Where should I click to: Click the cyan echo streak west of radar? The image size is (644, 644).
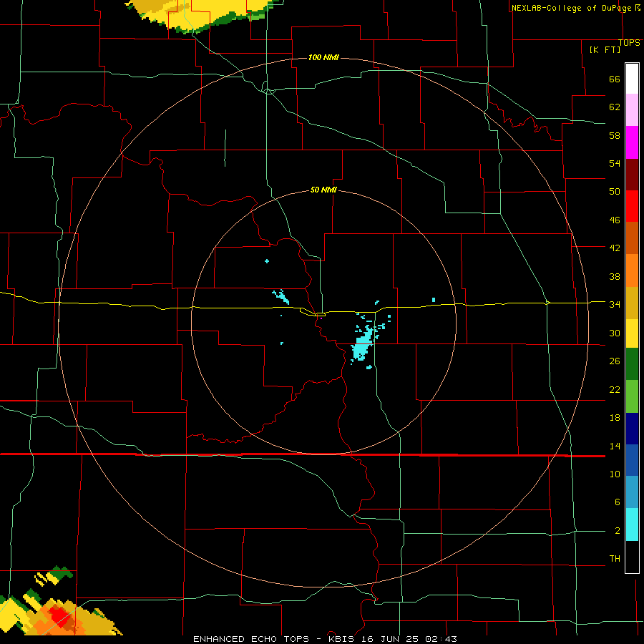(x=281, y=296)
